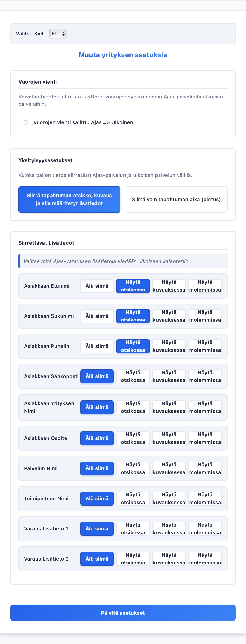Select Älä siirrä for Varaus Lisätieto 2
Image resolution: width=246 pixels, height=644 pixels.
coord(97,559)
